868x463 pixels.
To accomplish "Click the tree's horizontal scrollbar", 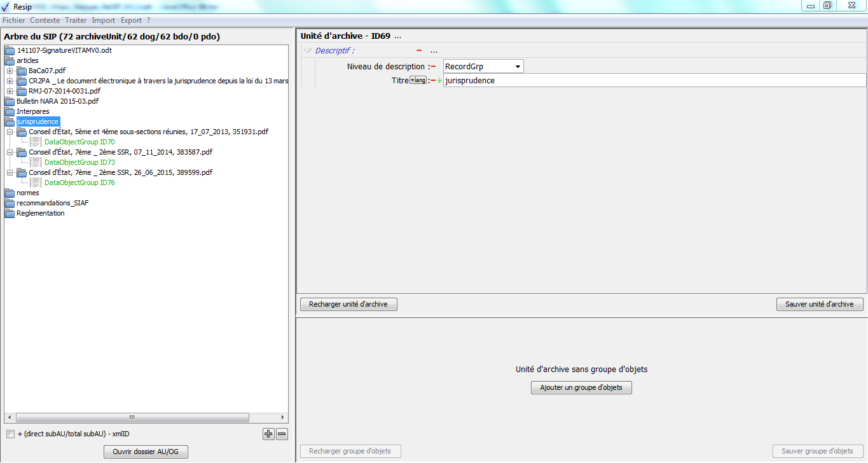I will coord(132,418).
